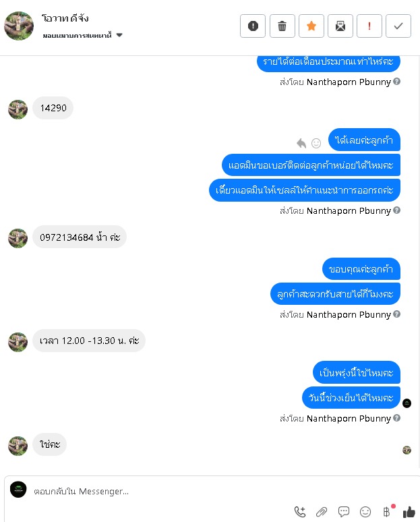Image resolution: width=420 pixels, height=522 pixels.
Task: Flag conversation as important with red exclamation
Action: [x=369, y=26]
